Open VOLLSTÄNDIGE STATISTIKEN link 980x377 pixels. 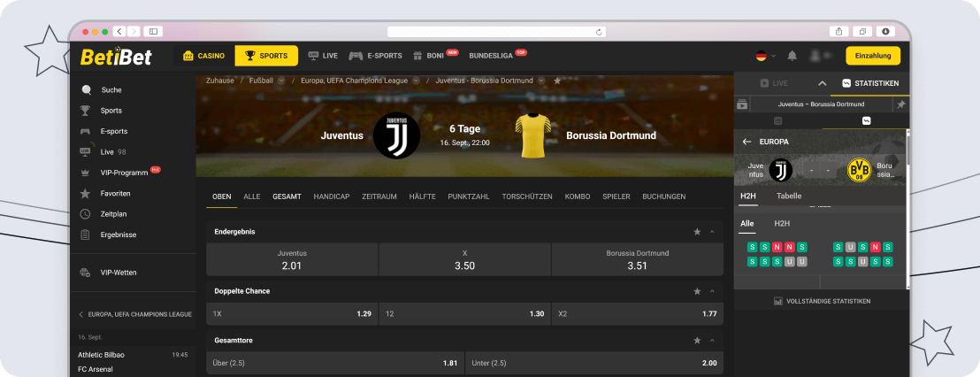tap(822, 302)
